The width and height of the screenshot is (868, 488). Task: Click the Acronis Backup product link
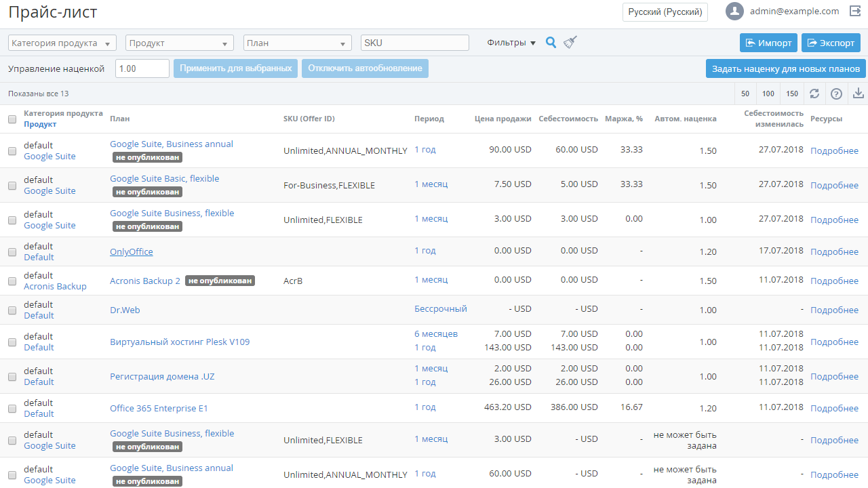click(x=55, y=286)
